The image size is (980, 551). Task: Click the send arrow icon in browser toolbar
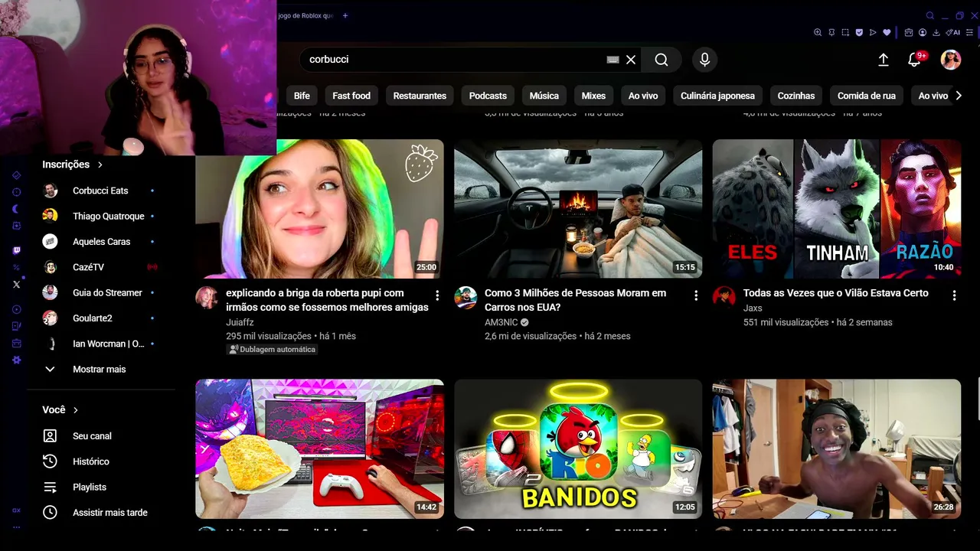click(x=873, y=33)
